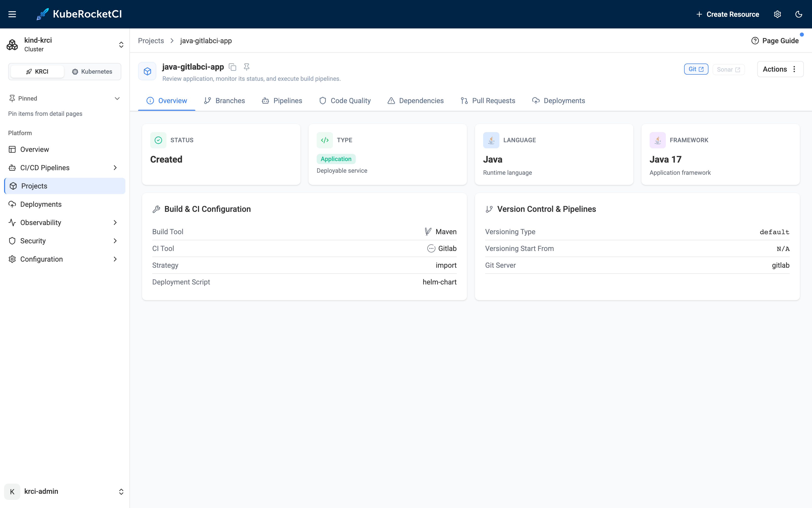Click the 'default' versioning type value
This screenshot has width=812, height=508.
[x=774, y=232]
